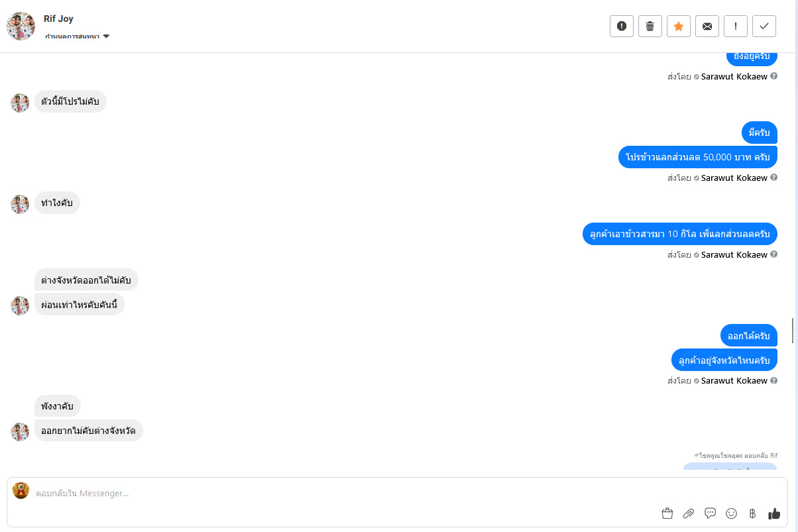Click the Baht payment request icon
798x532 pixels.
752,513
